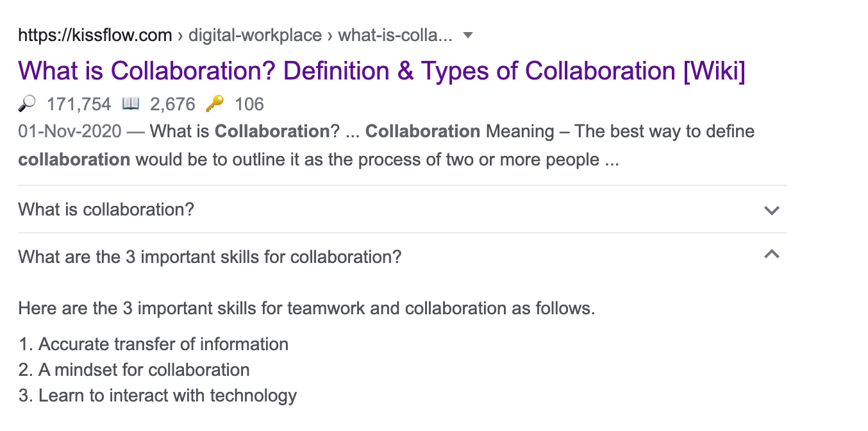Open the "What is Collaboration? Definition & Types" result

381,71
